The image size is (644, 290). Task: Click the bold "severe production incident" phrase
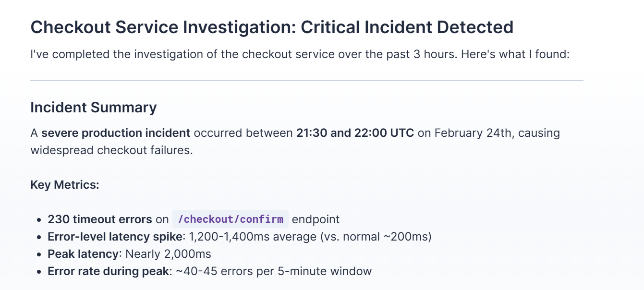click(x=116, y=133)
